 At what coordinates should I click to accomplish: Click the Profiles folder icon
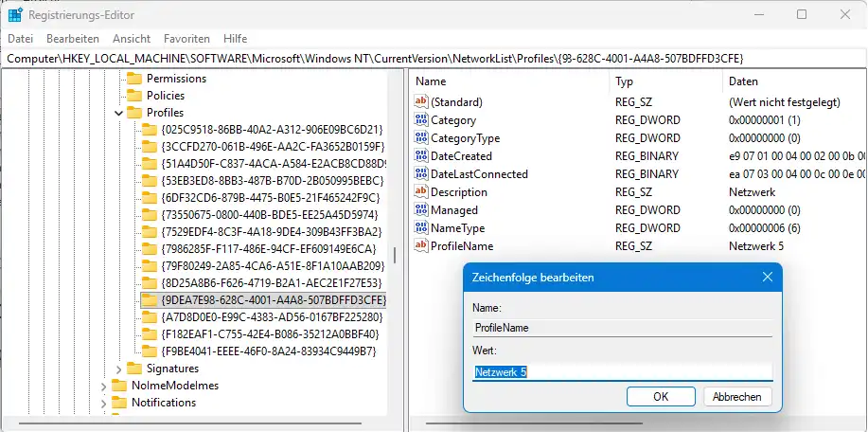click(134, 113)
